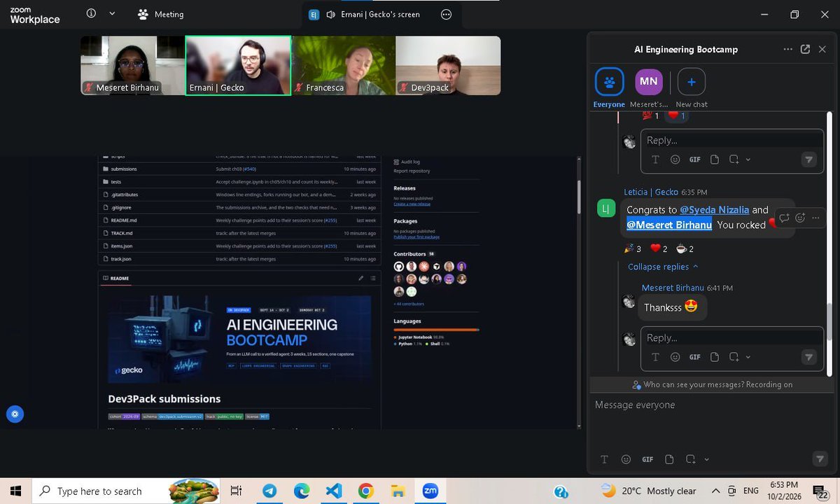This screenshot has width=840, height=504.
Task: Open more options beside Ernani's screen label
Action: [447, 14]
